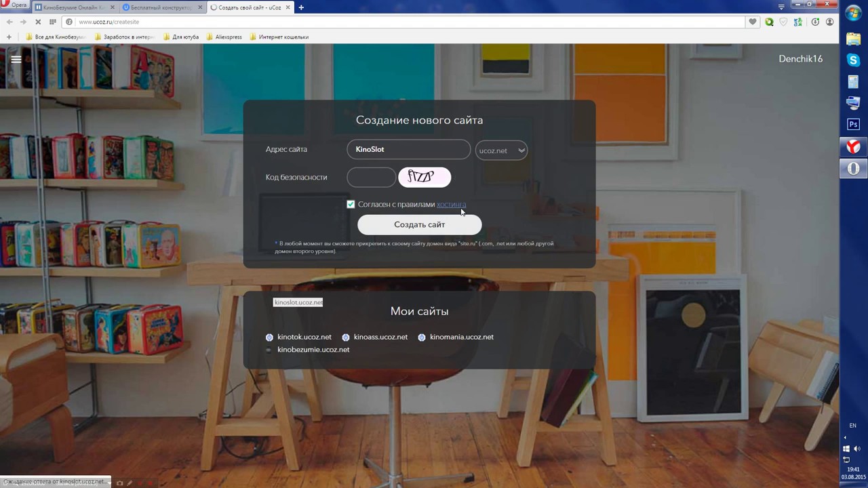Select the Создать свой сайт - uCoz tab
The height and width of the screenshot is (488, 868).
250,7
